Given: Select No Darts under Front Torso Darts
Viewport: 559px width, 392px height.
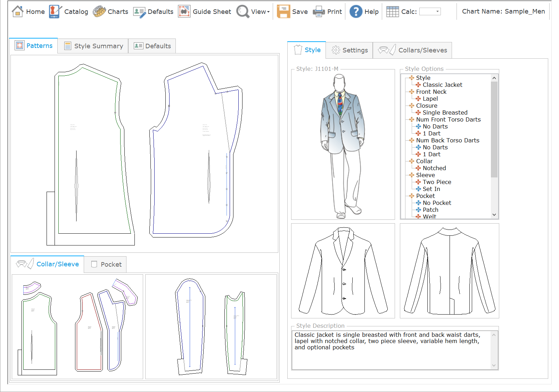Looking at the screenshot, I should [435, 126].
